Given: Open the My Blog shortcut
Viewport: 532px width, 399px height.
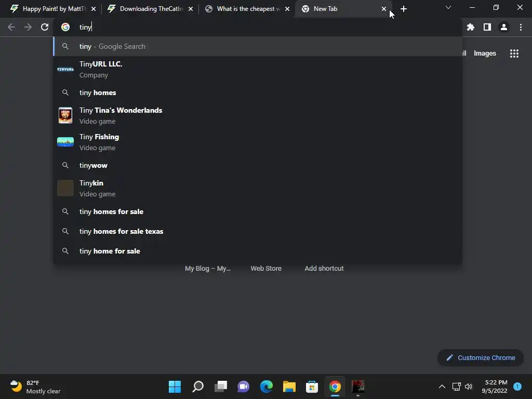Looking at the screenshot, I should tap(208, 269).
